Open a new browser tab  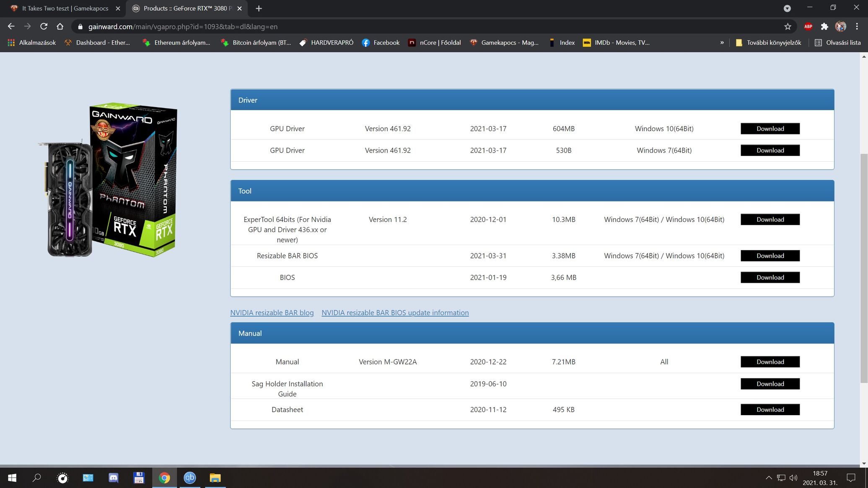[259, 8]
